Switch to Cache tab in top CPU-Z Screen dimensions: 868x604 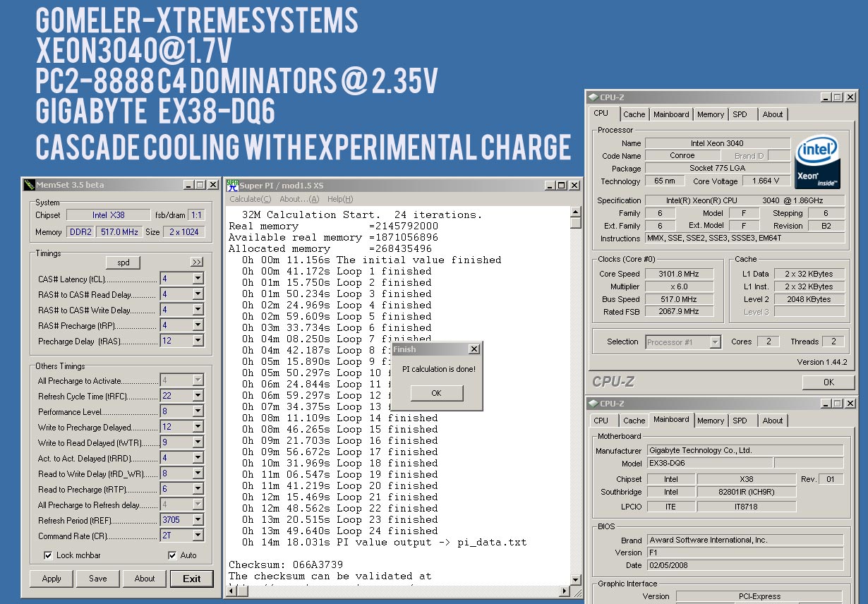pyautogui.click(x=634, y=114)
